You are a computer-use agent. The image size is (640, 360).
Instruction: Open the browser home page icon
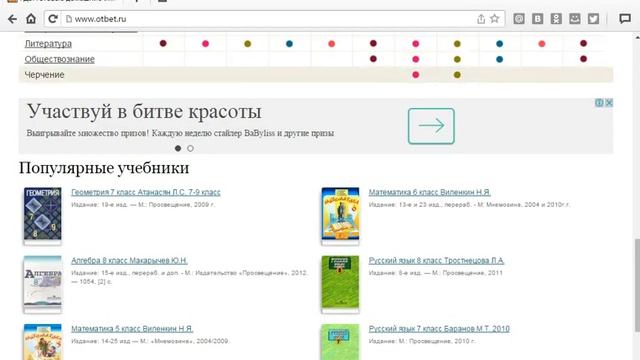31,19
